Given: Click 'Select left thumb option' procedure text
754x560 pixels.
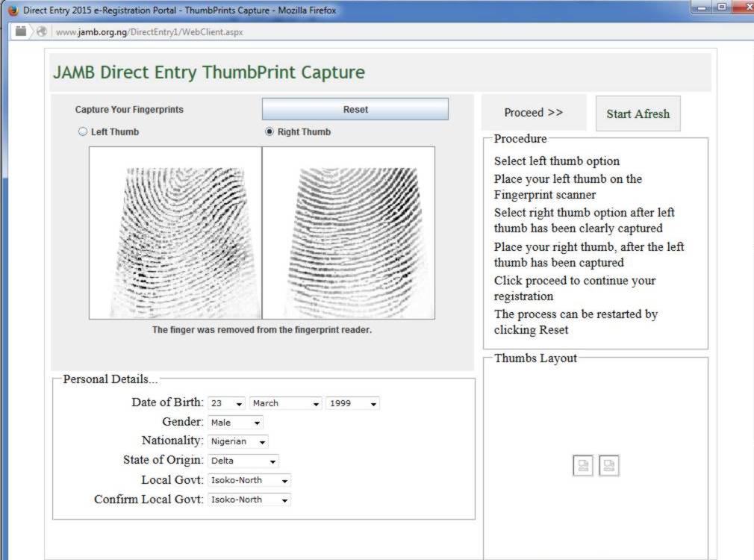Looking at the screenshot, I should pos(557,161).
